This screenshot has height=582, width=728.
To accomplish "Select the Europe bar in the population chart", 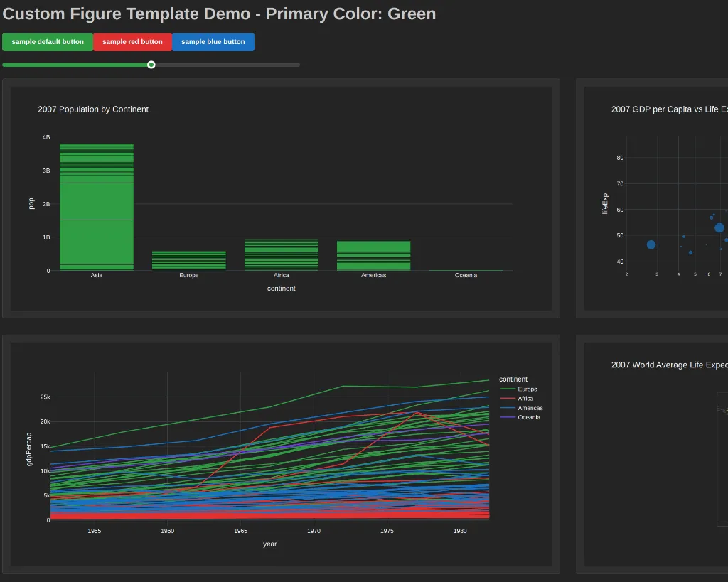I will coord(189,261).
